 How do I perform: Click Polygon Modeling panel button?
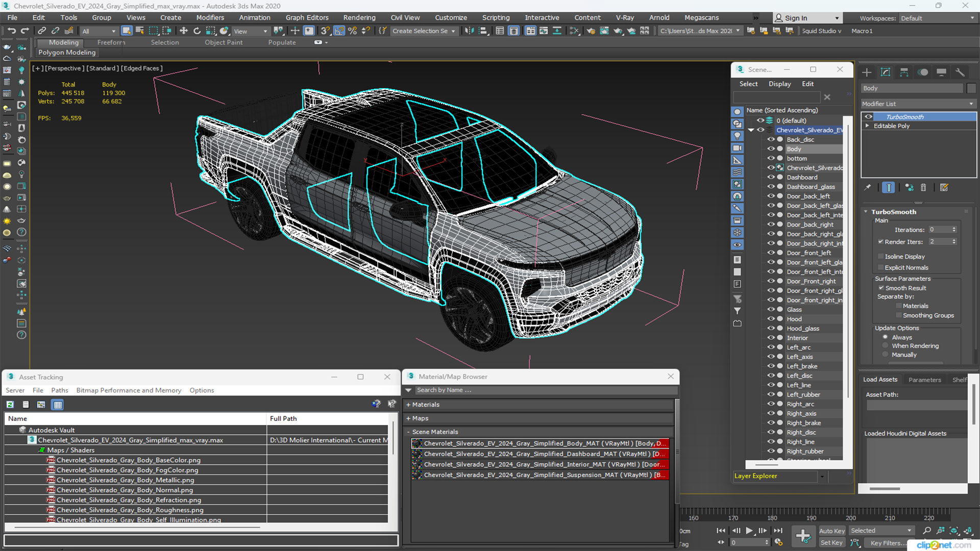point(67,52)
